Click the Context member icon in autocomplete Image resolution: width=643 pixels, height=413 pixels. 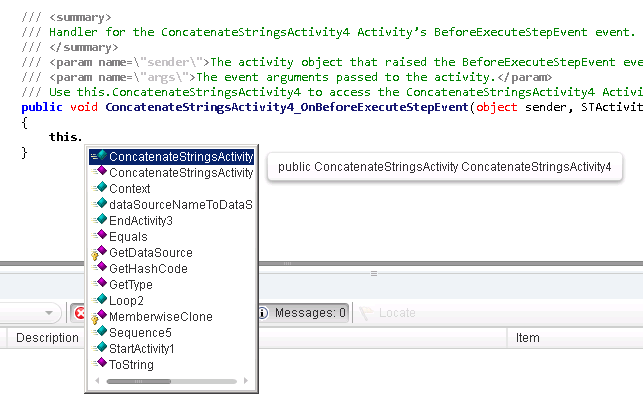(99, 188)
